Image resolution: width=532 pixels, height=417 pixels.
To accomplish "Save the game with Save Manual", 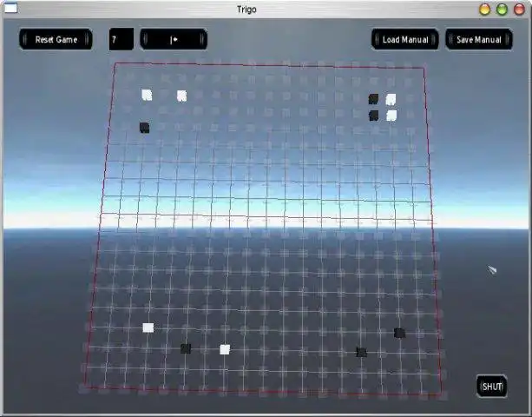I will tap(479, 39).
